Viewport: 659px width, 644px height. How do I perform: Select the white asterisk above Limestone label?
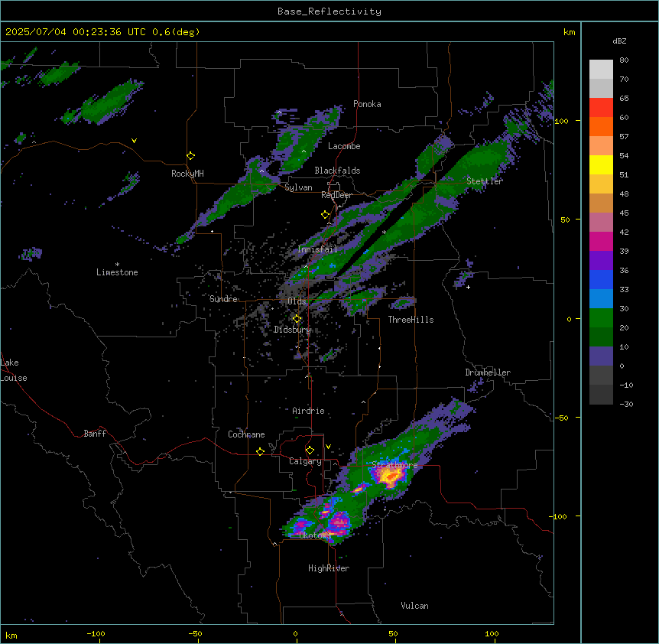coord(117,265)
